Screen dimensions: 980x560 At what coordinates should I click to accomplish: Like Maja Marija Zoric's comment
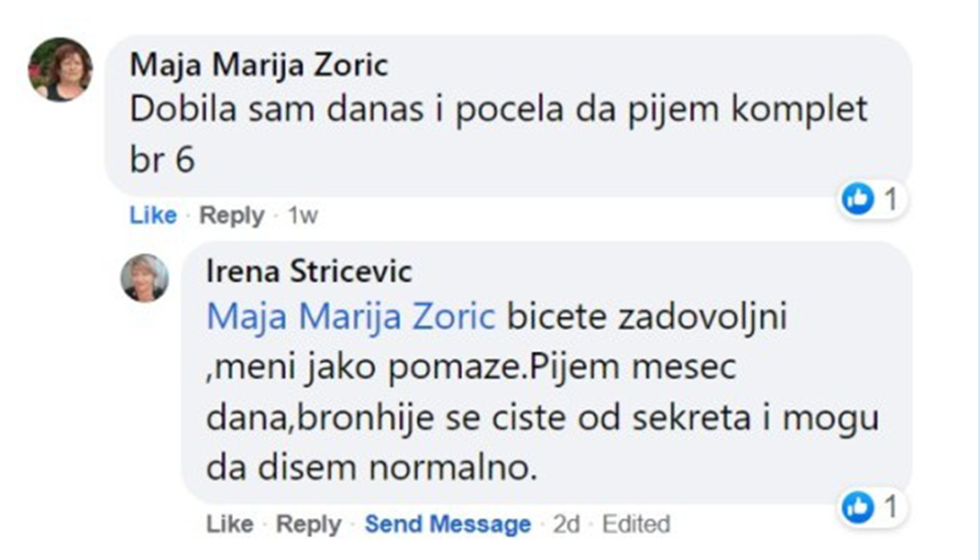coord(153,215)
